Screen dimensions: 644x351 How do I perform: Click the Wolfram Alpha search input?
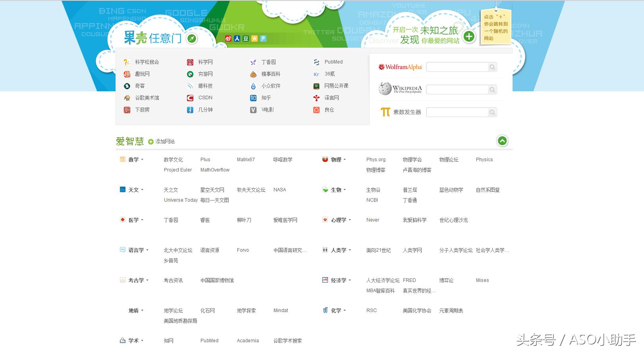pos(457,67)
